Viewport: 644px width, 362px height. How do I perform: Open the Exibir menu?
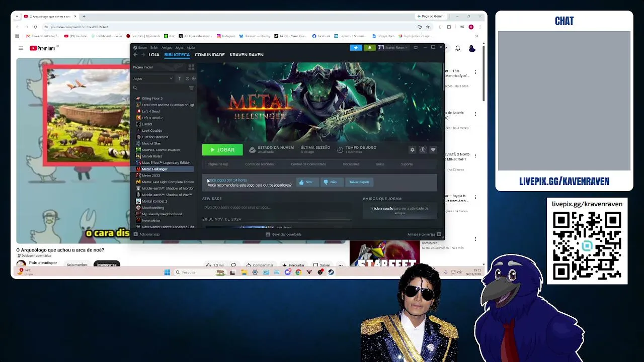[154, 48]
